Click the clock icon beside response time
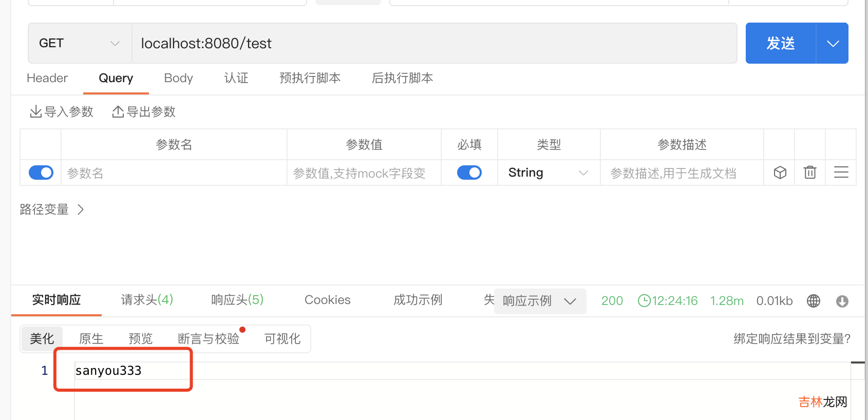 (x=644, y=301)
